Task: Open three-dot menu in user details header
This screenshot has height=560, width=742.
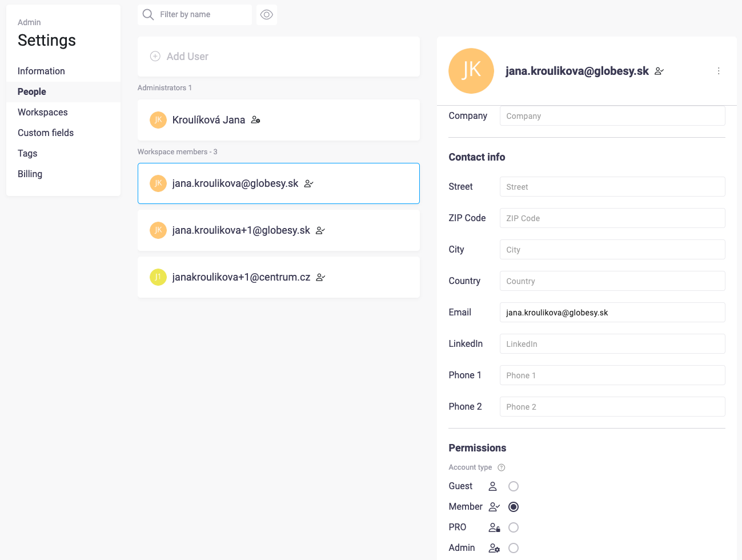Action: 718,71
